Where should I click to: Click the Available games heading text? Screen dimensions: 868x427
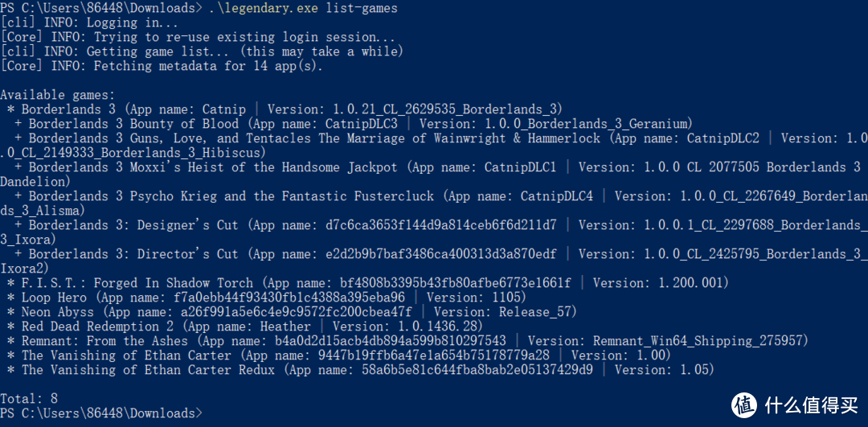point(58,95)
